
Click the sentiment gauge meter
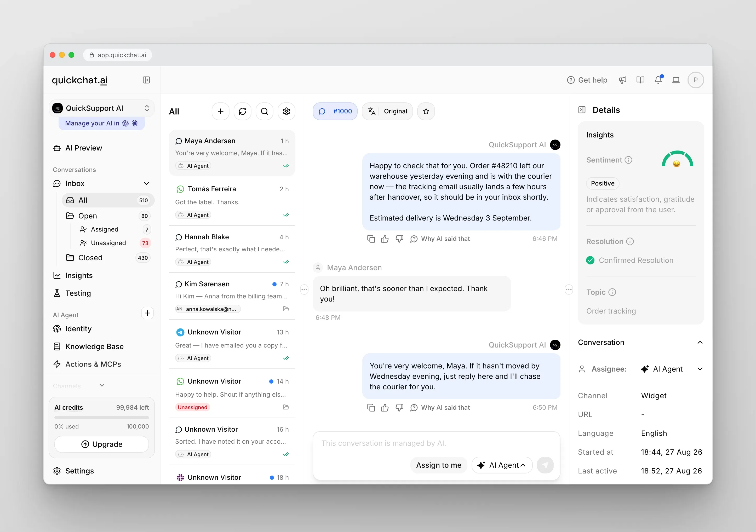[677, 159]
